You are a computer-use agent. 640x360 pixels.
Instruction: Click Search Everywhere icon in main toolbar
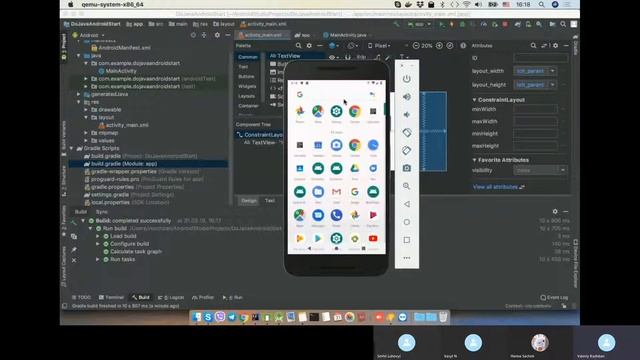coord(563,24)
